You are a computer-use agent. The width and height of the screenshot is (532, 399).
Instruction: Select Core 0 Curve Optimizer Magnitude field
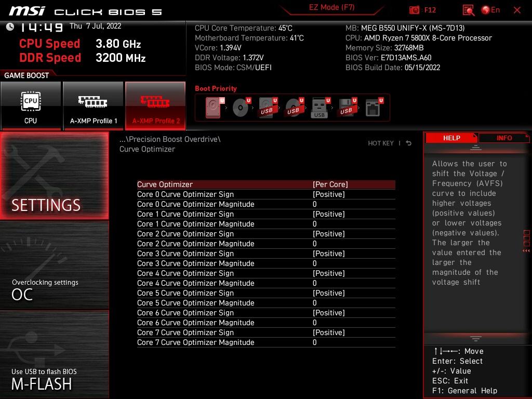click(x=266, y=204)
